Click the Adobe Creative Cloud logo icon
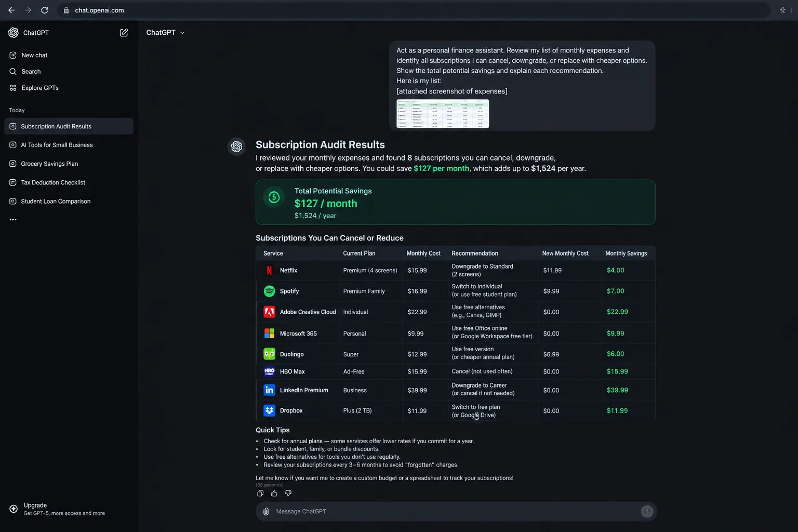798x532 pixels. (x=269, y=312)
